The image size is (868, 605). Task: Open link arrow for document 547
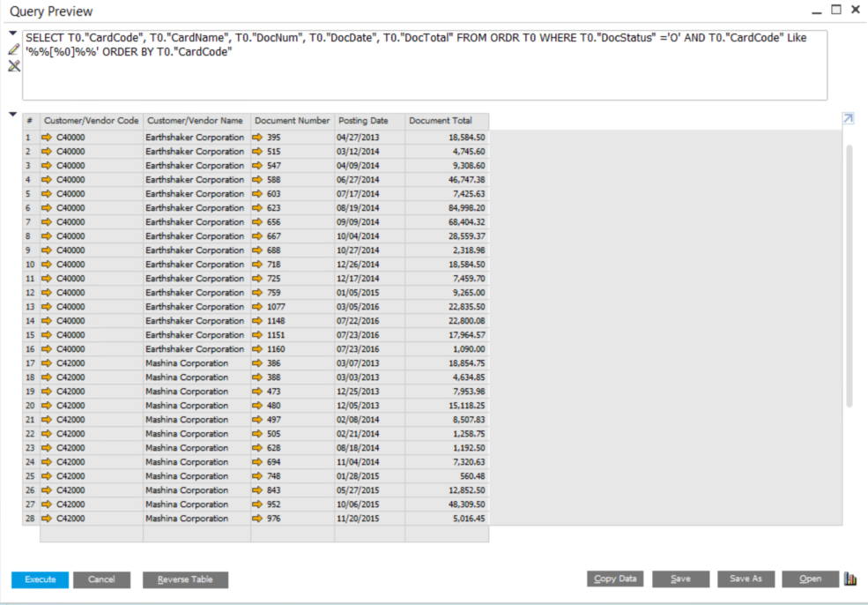256,166
